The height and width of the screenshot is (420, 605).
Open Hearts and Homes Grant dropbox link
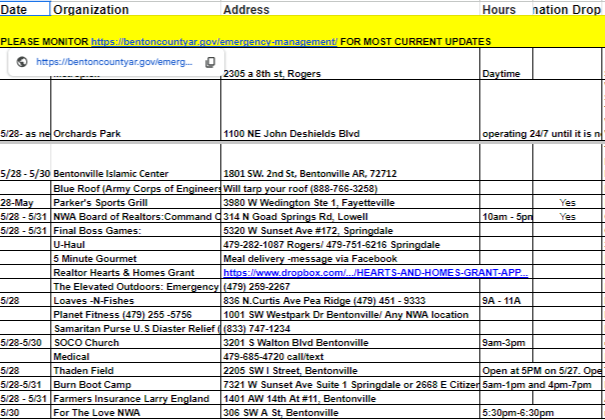pos(375,273)
